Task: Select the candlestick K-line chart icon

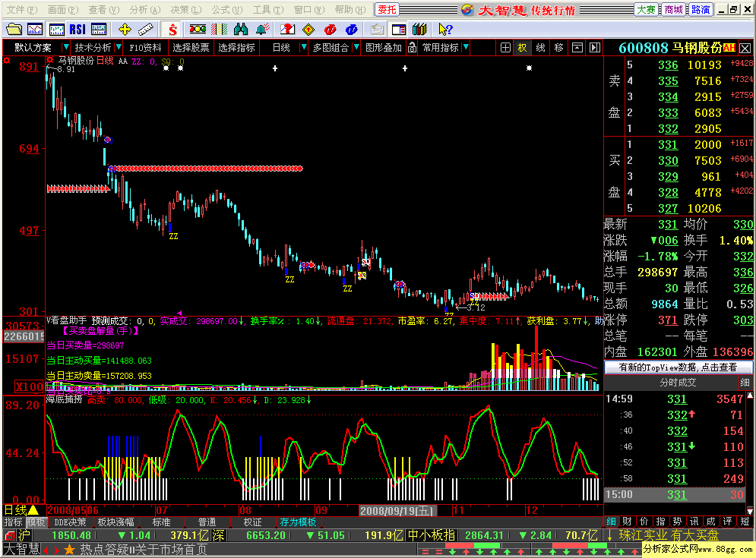Action: click(56, 30)
